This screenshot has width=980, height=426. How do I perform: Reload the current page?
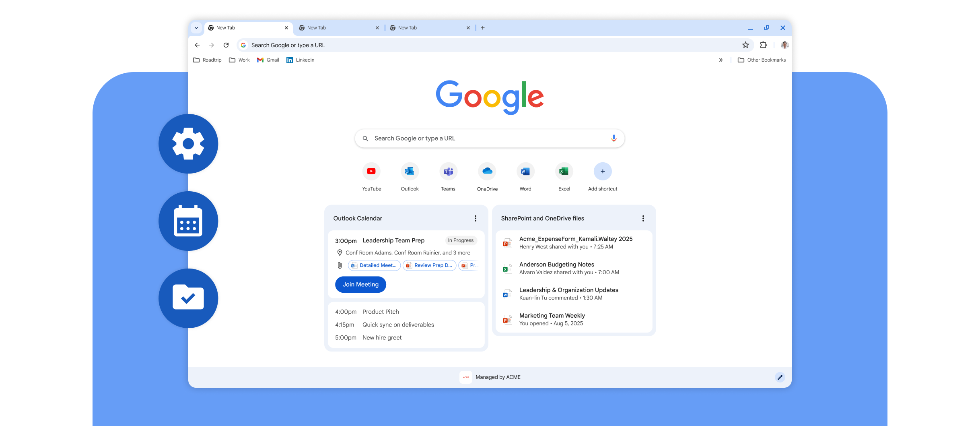[x=226, y=45]
